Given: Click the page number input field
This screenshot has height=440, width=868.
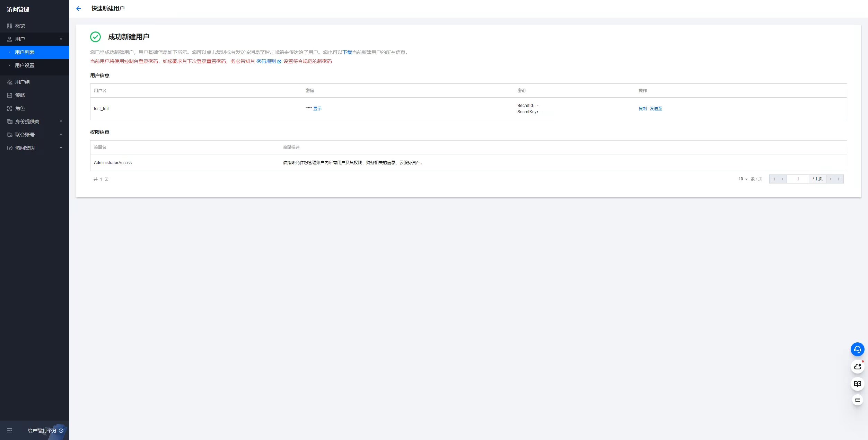Looking at the screenshot, I should [x=798, y=179].
